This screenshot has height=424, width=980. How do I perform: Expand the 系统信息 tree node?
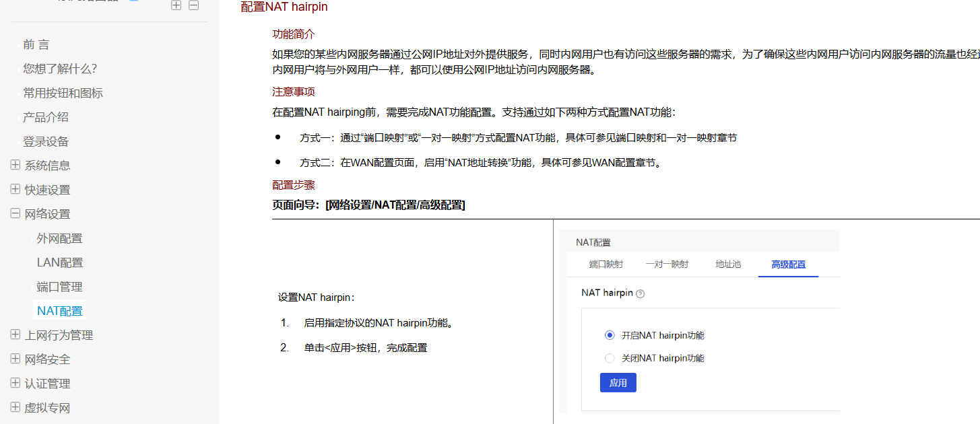coord(15,165)
